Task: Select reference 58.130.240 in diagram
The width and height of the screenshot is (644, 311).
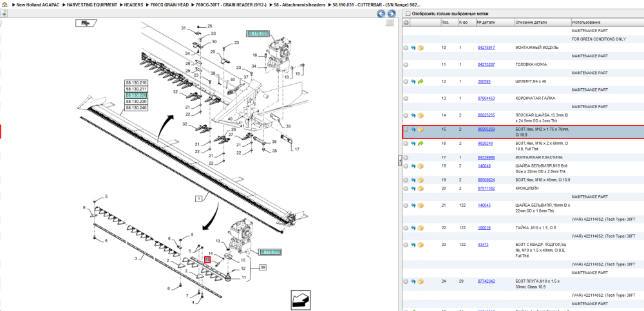Action: tap(136, 108)
